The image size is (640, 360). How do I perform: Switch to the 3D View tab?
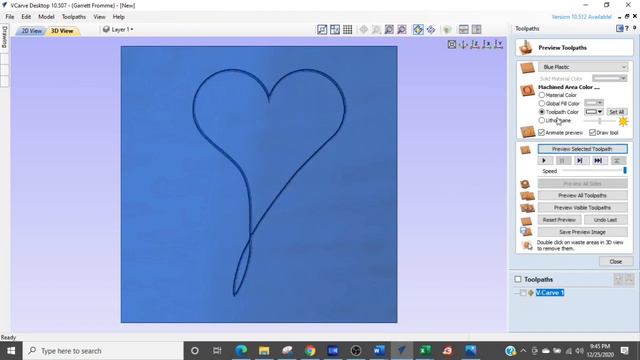[62, 31]
